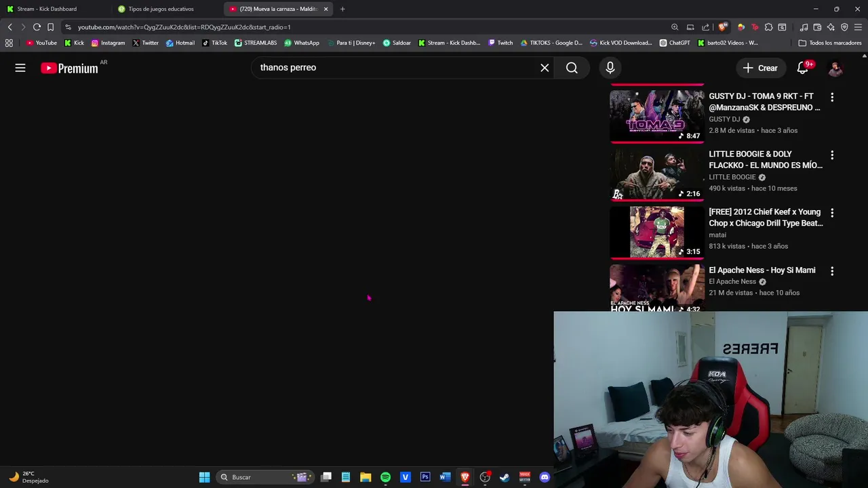The width and height of the screenshot is (868, 488).
Task: Open the WhatsApp bookmark
Action: coord(301,43)
